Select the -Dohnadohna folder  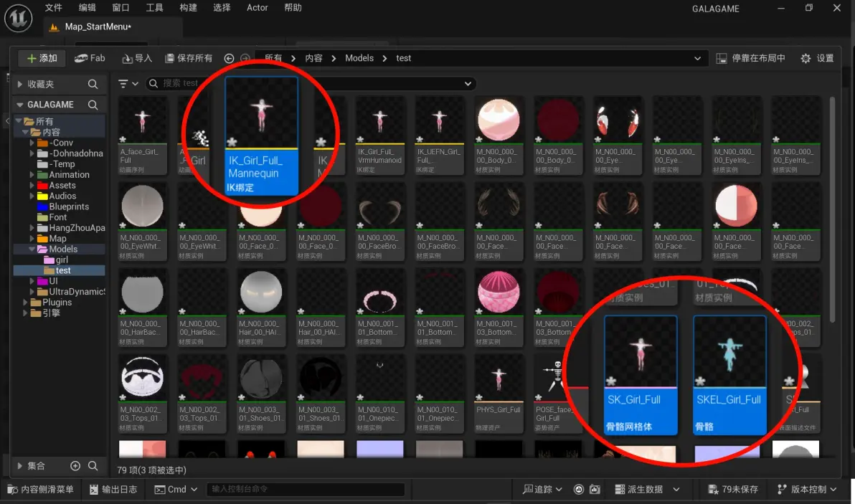tap(70, 153)
